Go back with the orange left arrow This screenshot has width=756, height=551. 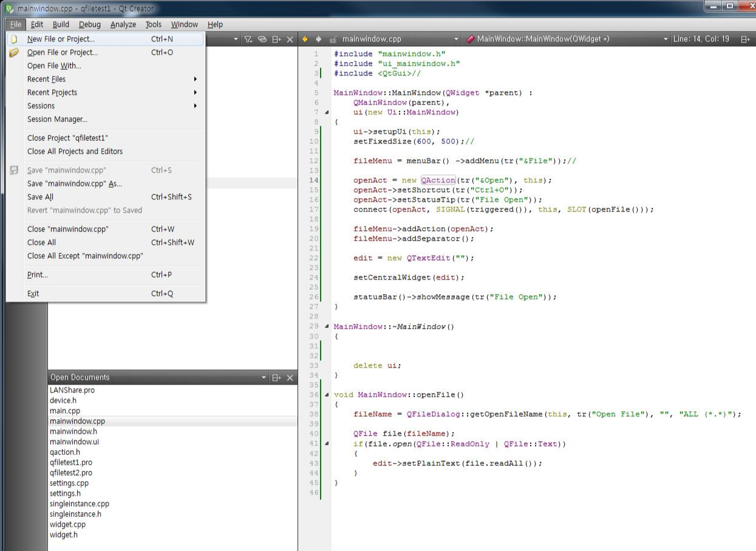pyautogui.click(x=305, y=39)
